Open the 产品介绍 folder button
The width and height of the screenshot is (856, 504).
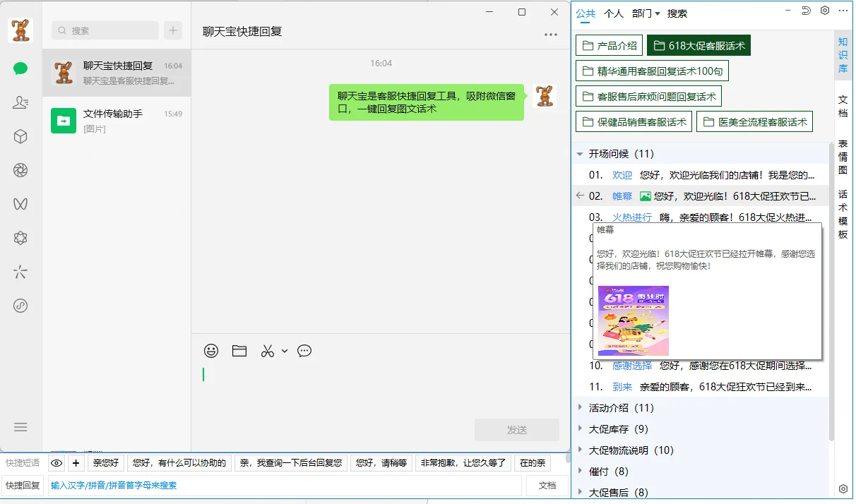[610, 46]
